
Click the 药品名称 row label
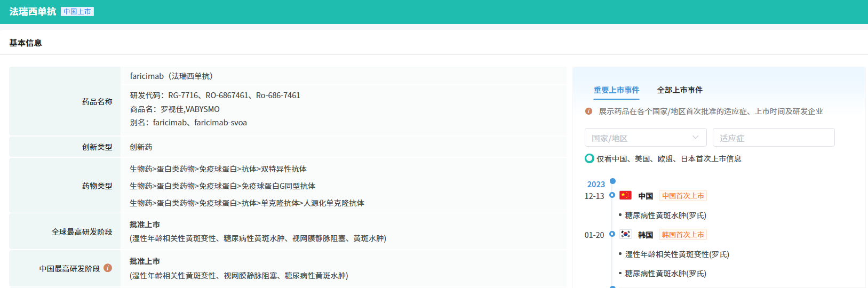[97, 101]
